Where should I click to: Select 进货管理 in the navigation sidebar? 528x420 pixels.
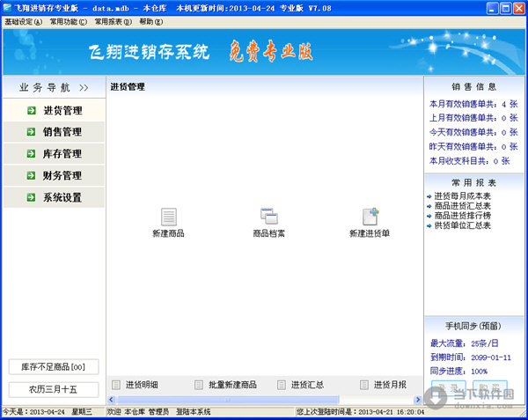coord(62,110)
